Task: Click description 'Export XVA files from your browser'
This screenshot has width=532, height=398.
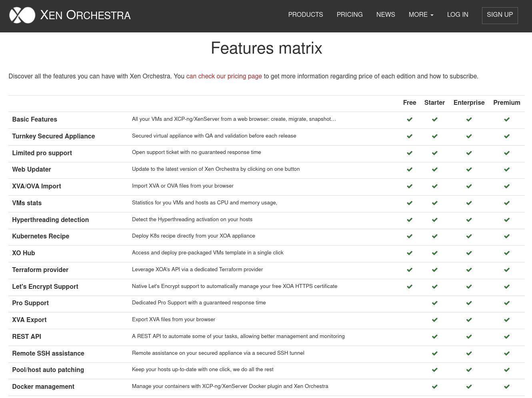Action: (x=174, y=320)
